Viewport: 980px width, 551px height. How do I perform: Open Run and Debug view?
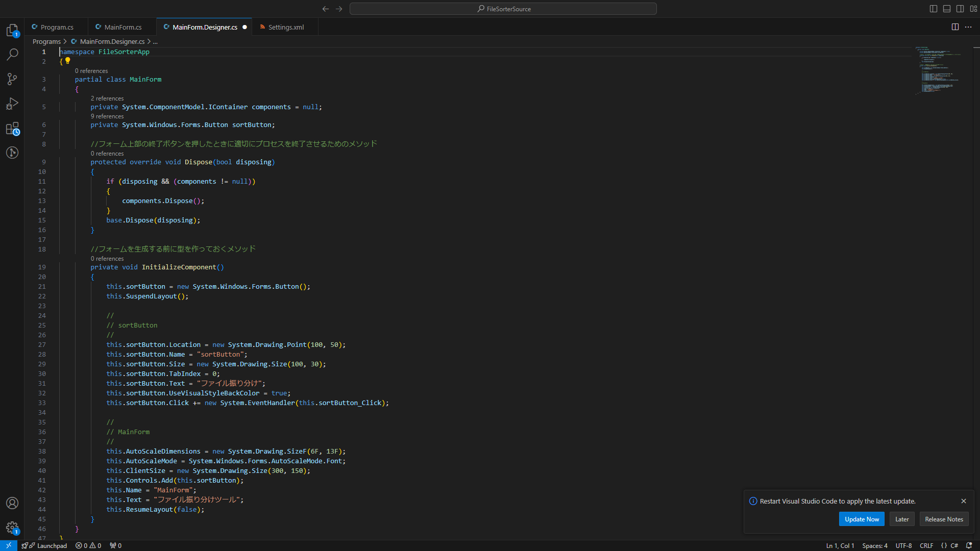coord(12,104)
